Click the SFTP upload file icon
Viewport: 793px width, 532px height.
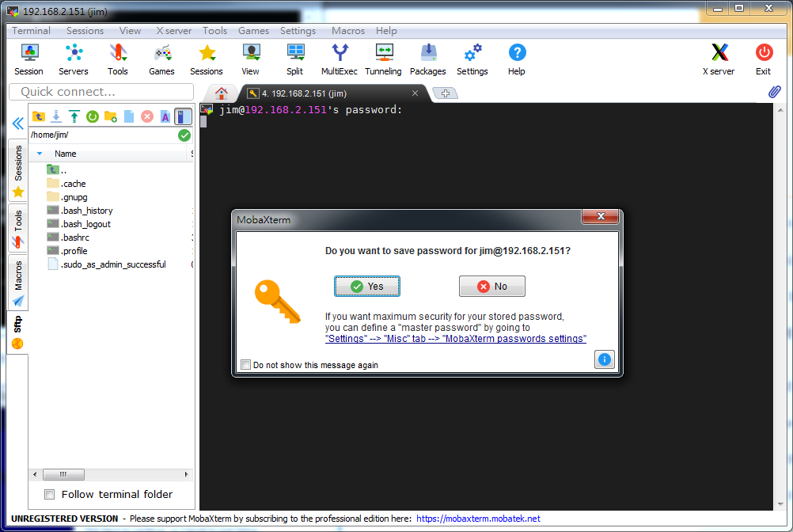(x=74, y=116)
